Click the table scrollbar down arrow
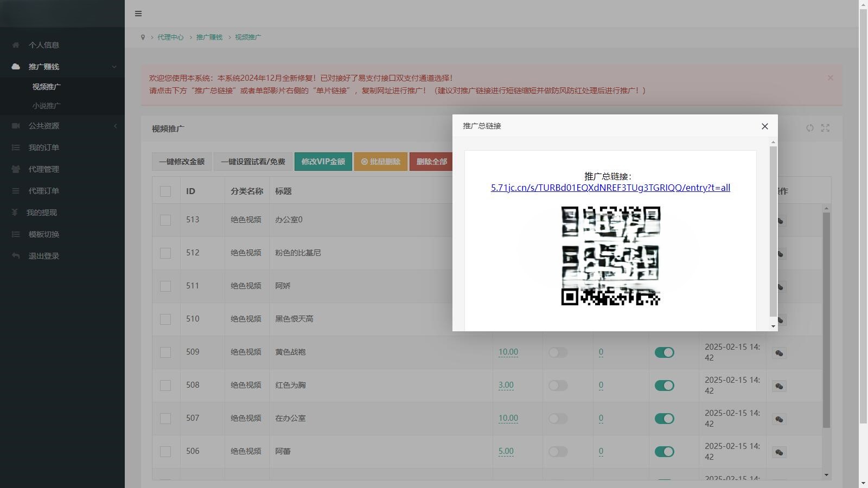This screenshot has width=868, height=488. (826, 475)
